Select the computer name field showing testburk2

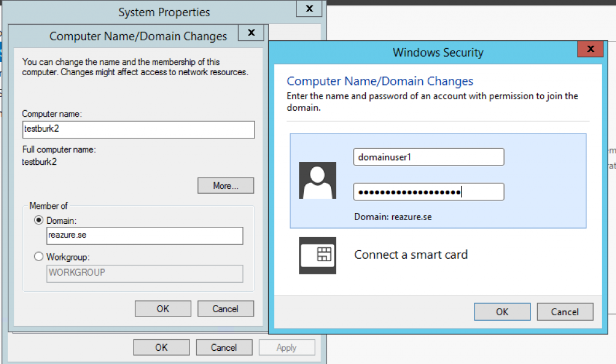(138, 129)
